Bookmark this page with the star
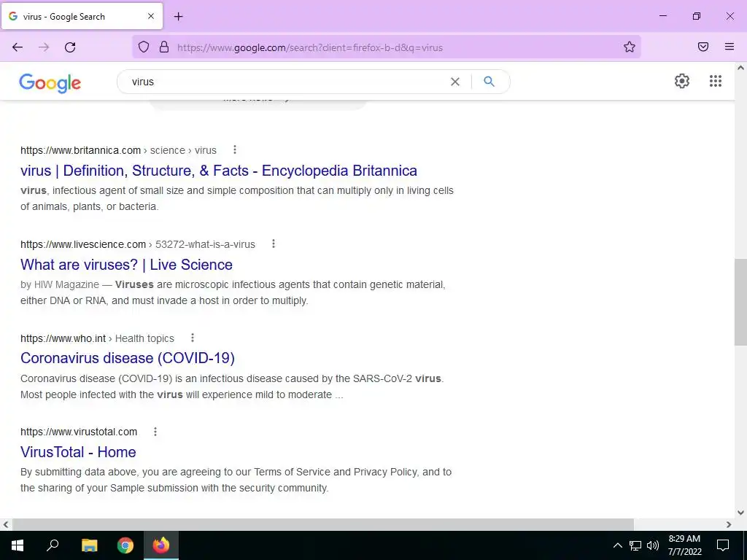The image size is (747, 560). [x=630, y=47]
